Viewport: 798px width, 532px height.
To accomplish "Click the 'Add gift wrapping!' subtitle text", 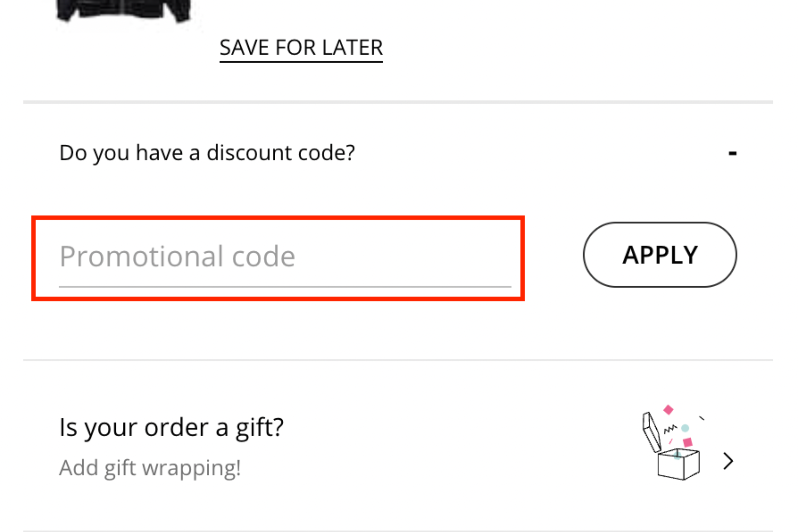I will 150,469.
